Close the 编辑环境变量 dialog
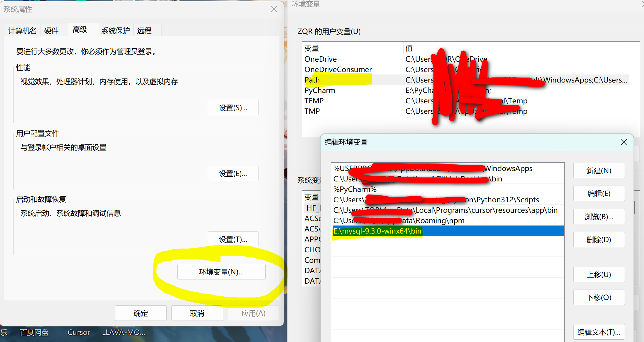 pyautogui.click(x=623, y=142)
